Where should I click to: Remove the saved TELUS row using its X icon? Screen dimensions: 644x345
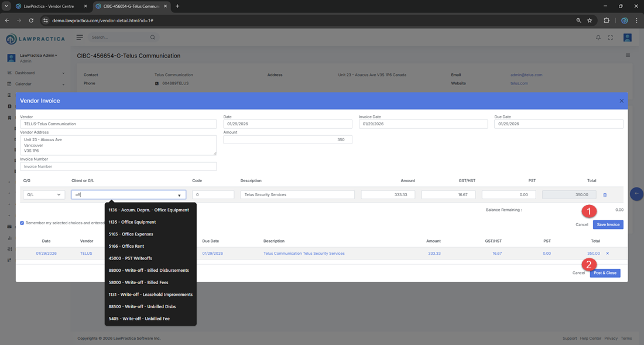pos(607,254)
